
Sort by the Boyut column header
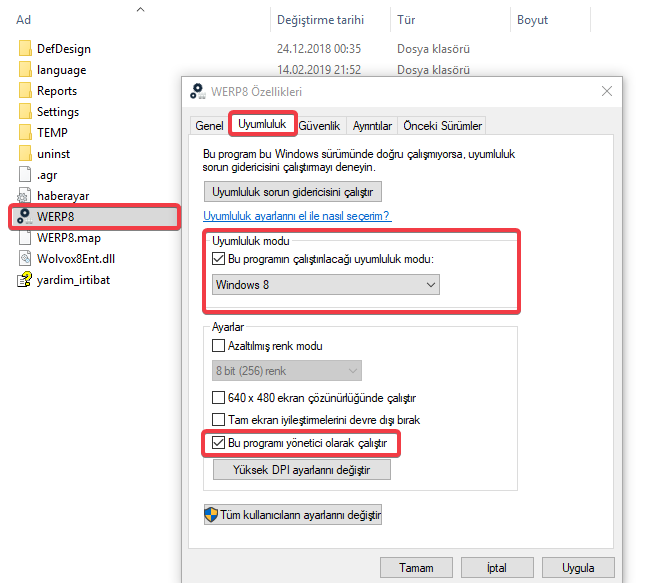click(532, 20)
